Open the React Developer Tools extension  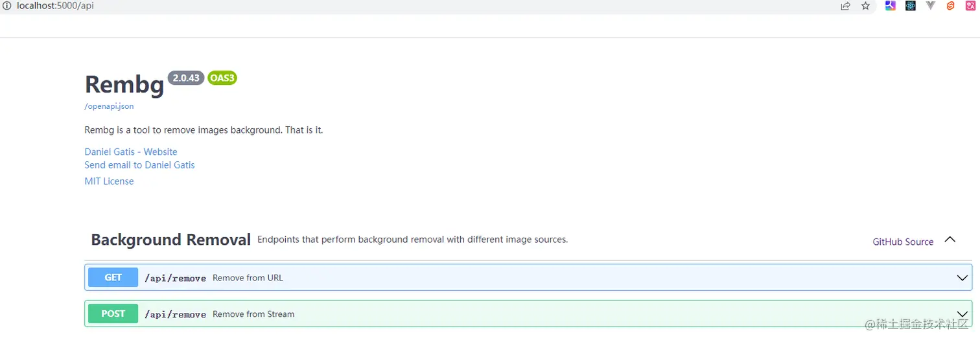(911, 6)
